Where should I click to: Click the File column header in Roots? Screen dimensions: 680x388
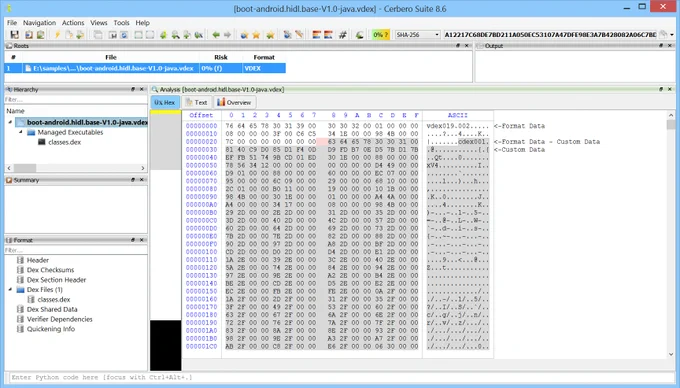pyautogui.click(x=111, y=57)
